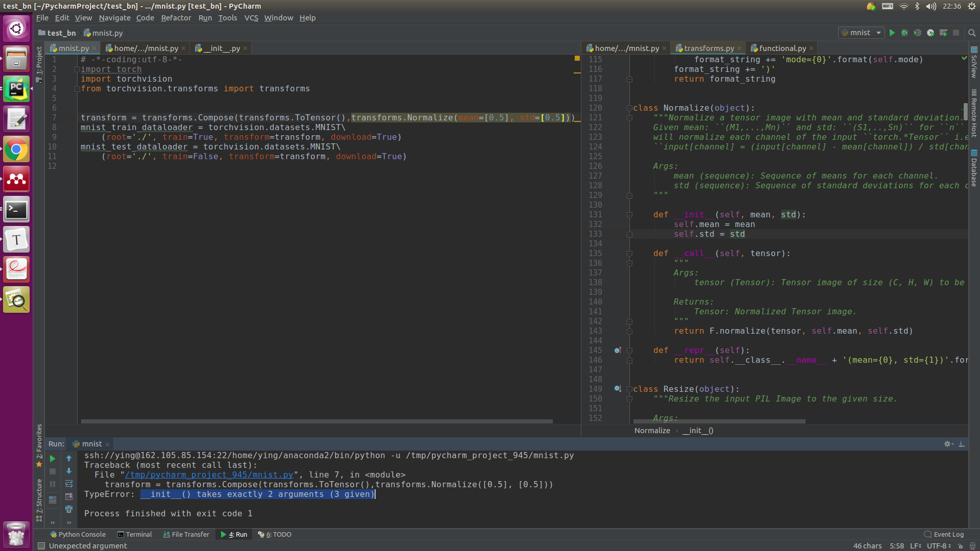Viewport: 980px width, 551px height.
Task: Run the mnist configuration from the toolbar
Action: tap(892, 33)
